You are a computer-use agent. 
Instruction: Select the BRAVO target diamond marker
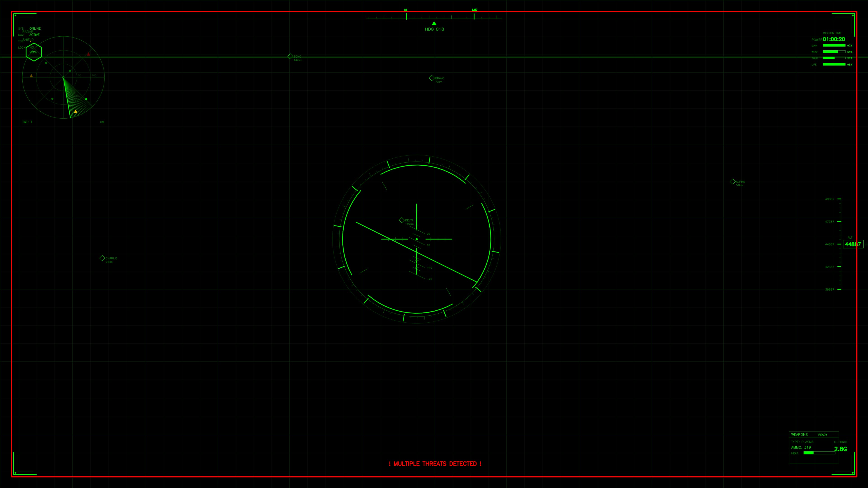(x=432, y=78)
